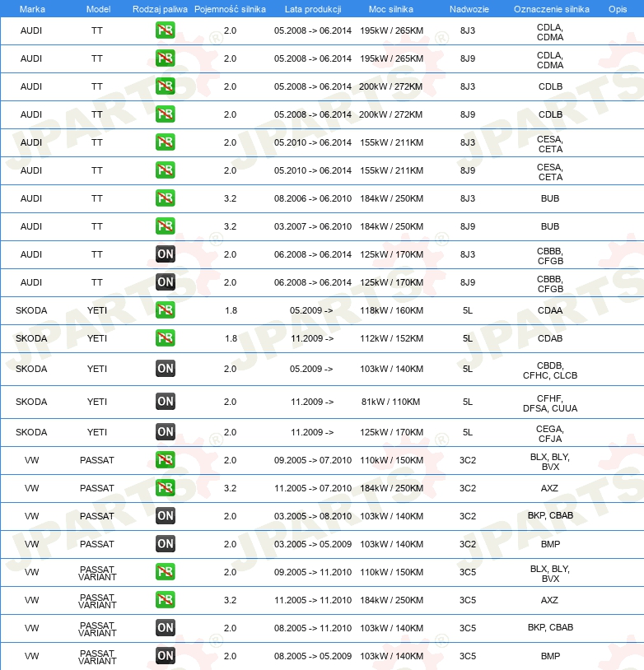This screenshot has width=644, height=670.
Task: Select the power cell 112kW / 152KM
Action: click(x=391, y=338)
